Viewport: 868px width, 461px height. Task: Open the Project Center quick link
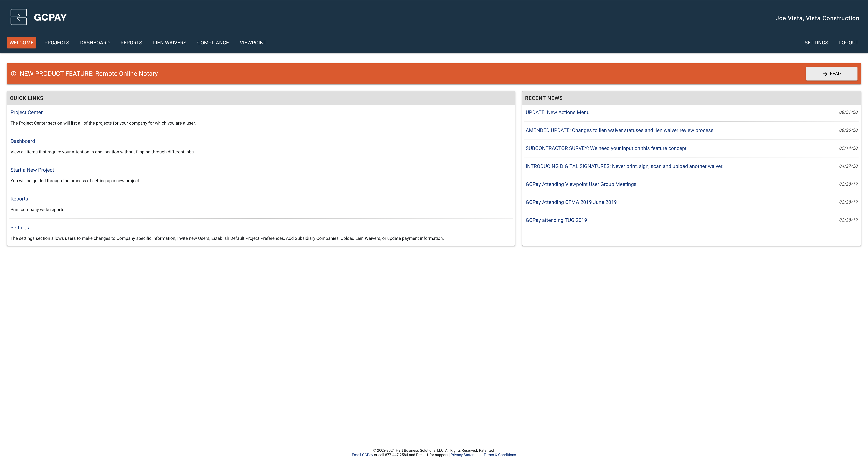click(x=26, y=113)
